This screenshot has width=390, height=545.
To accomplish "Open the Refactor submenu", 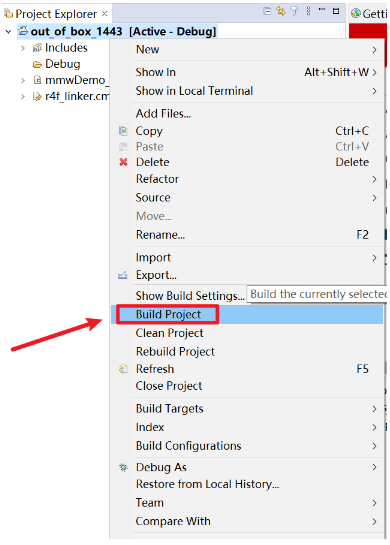I will coord(247,179).
